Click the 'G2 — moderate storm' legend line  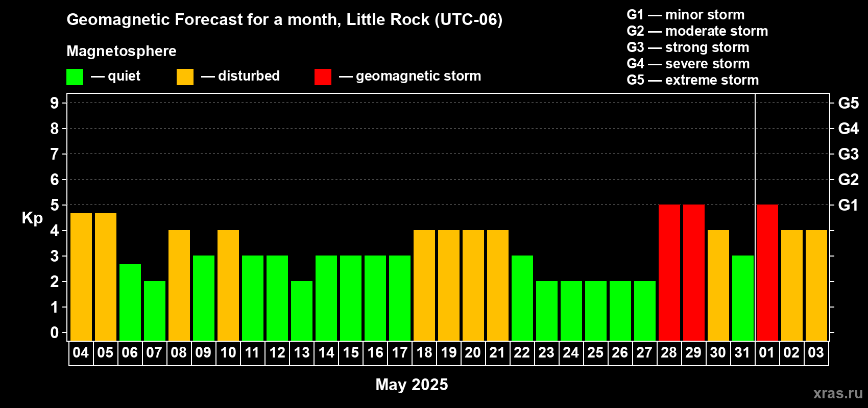click(x=697, y=31)
